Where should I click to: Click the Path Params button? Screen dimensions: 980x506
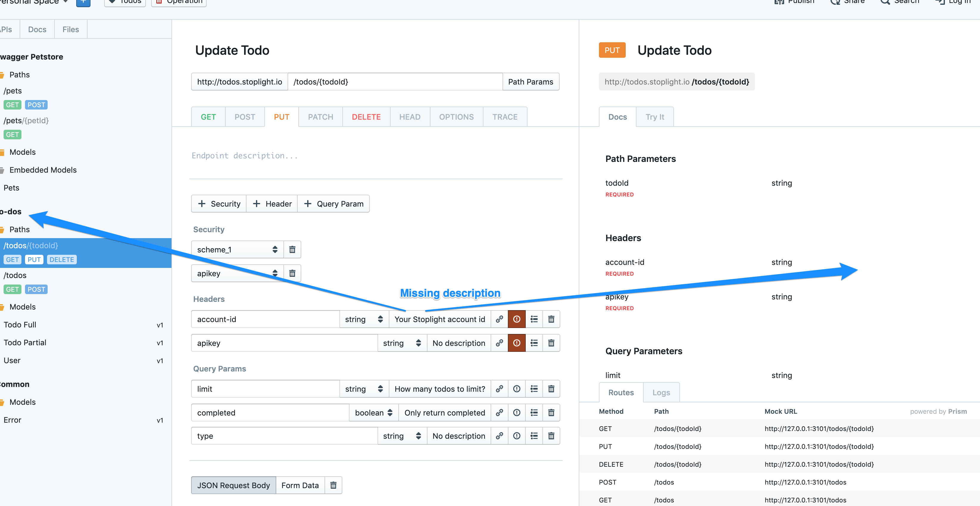[x=530, y=82]
